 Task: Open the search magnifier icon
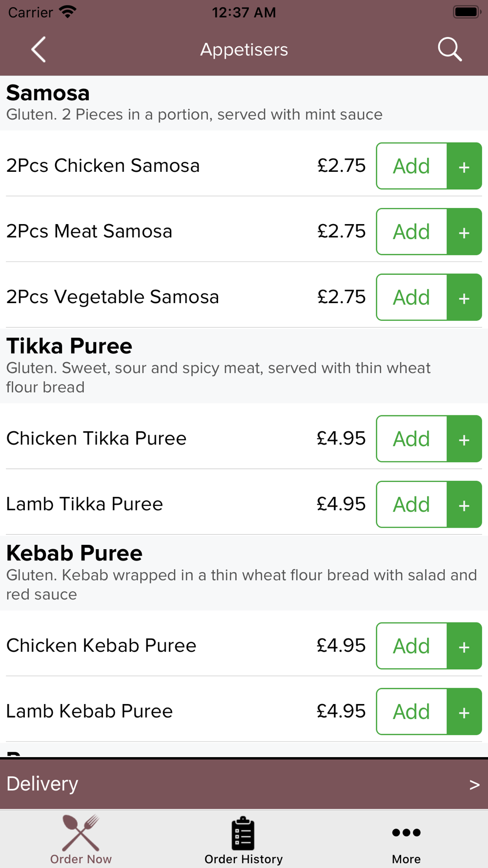(449, 49)
